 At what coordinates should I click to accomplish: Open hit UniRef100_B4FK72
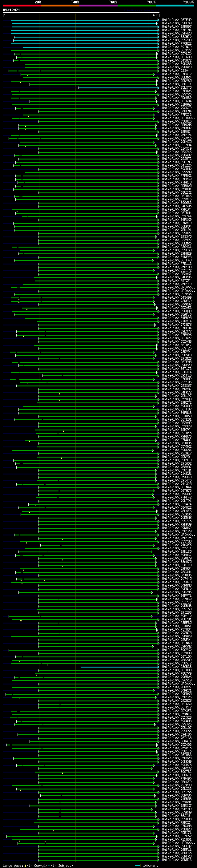click(177, 393)
